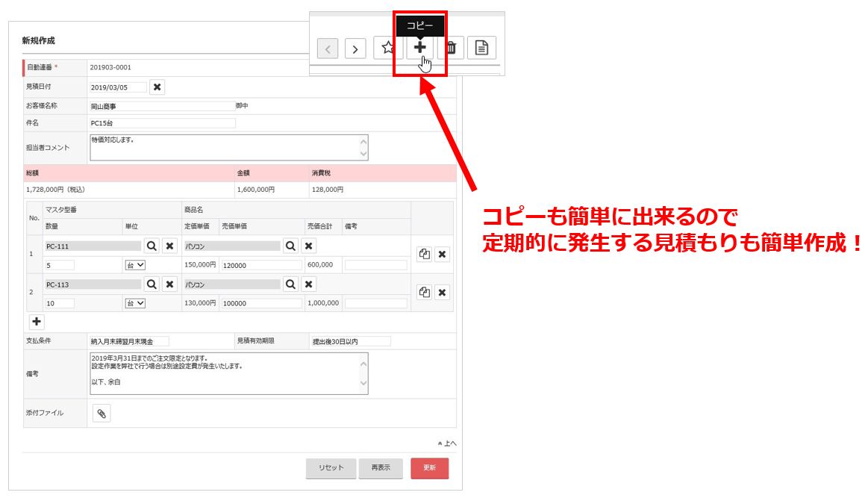Click the trash delete icon

(x=451, y=48)
